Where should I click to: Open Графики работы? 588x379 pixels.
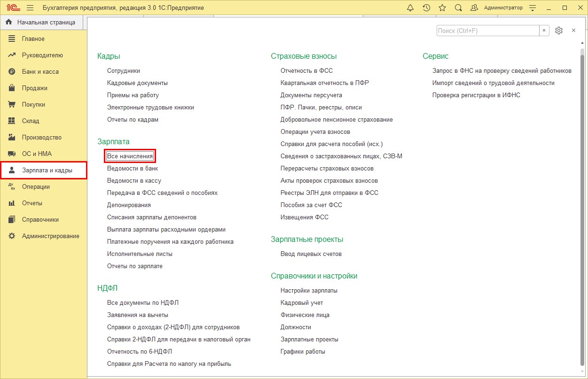tap(303, 352)
